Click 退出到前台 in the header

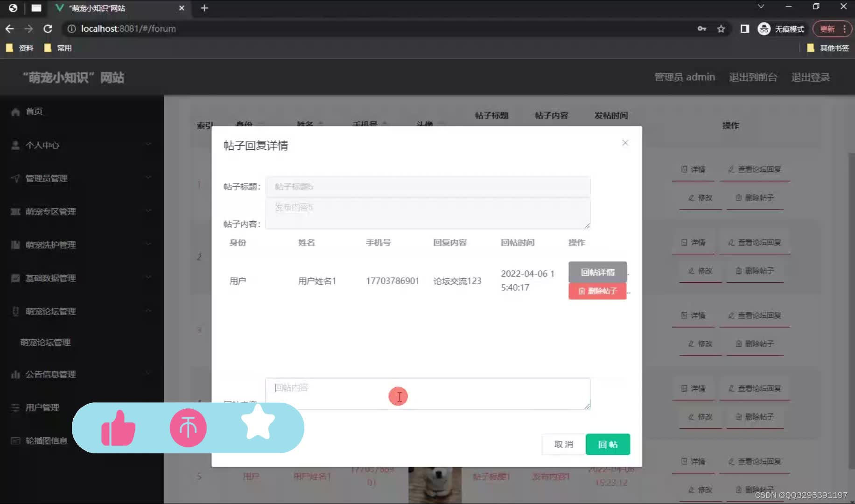753,77
